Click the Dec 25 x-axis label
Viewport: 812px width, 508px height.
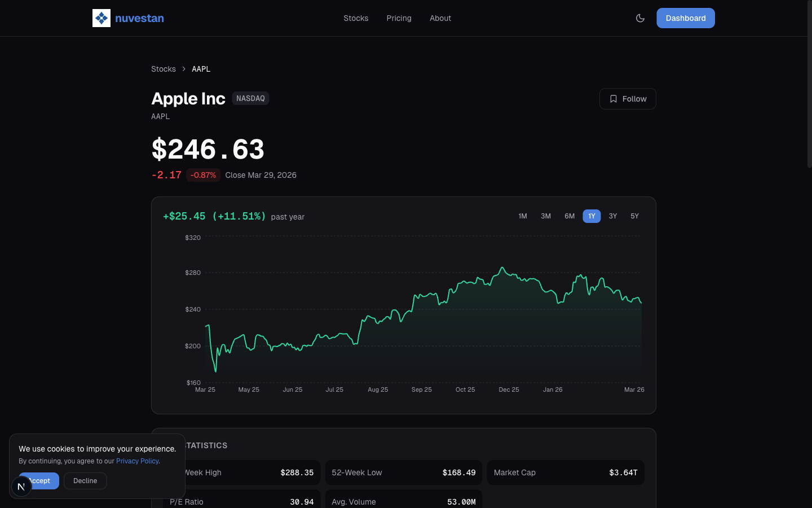click(509, 389)
